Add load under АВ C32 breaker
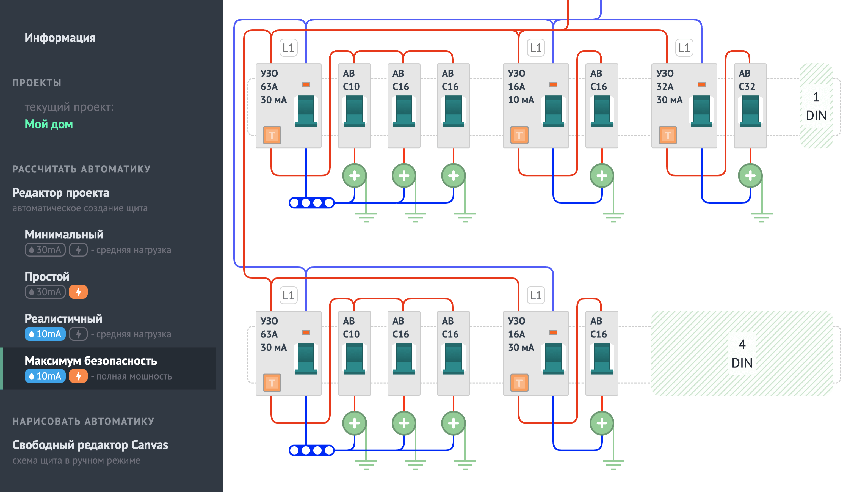The image size is (868, 492). coord(750,175)
